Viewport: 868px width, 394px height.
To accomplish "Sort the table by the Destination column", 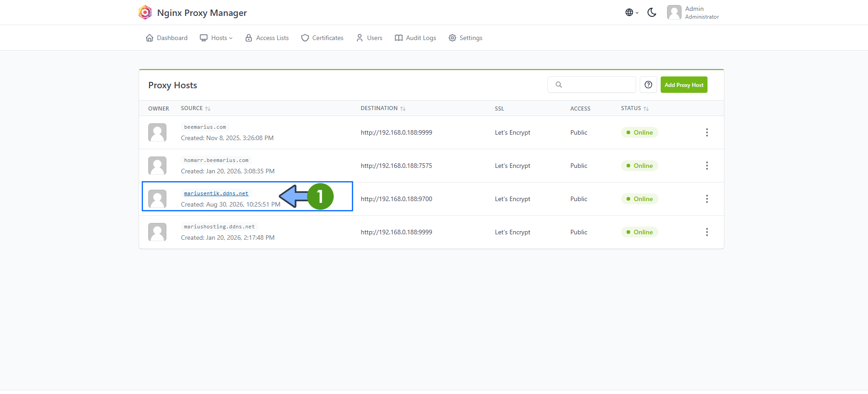I will (x=383, y=108).
